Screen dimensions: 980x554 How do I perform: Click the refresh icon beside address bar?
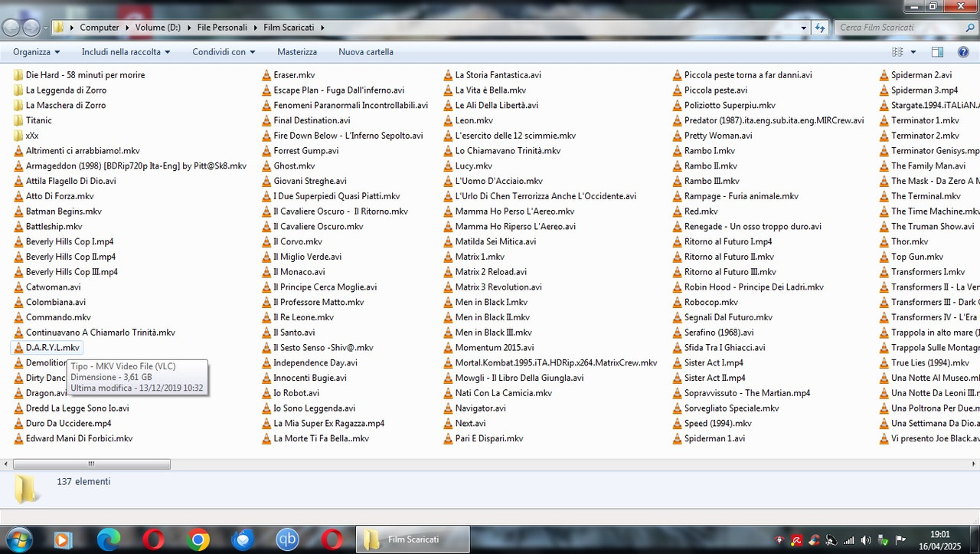(x=820, y=28)
